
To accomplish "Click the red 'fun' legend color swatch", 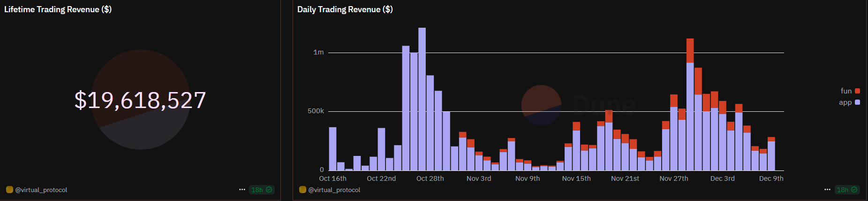I will click(858, 91).
